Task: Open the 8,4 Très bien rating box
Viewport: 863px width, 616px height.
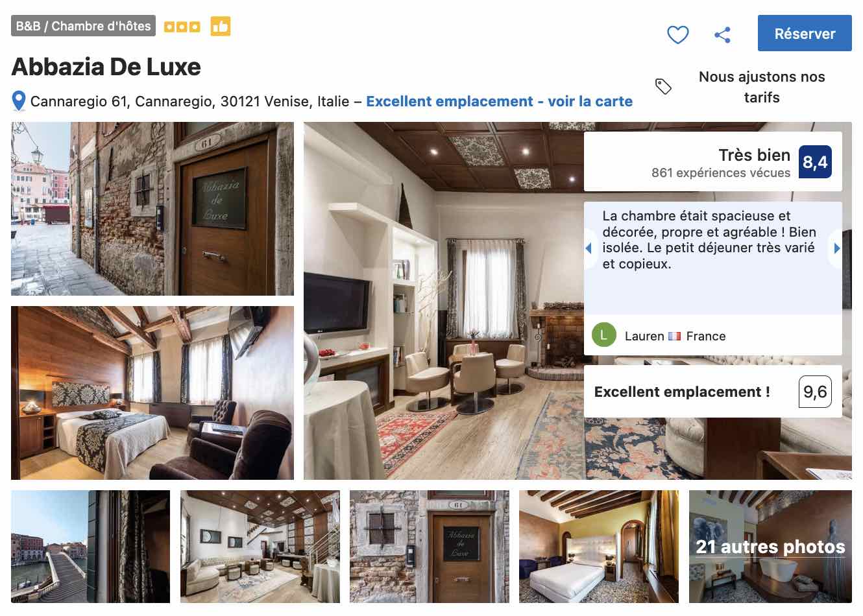Action: [x=712, y=161]
